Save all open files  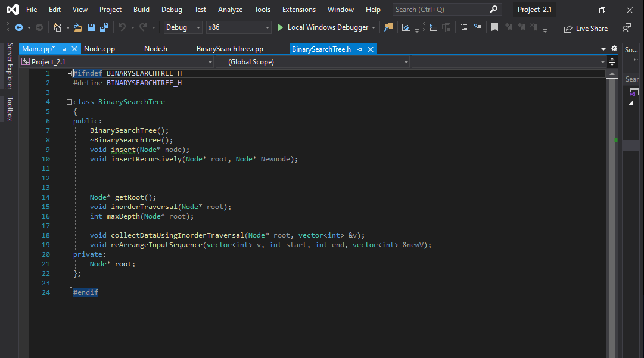(104, 27)
